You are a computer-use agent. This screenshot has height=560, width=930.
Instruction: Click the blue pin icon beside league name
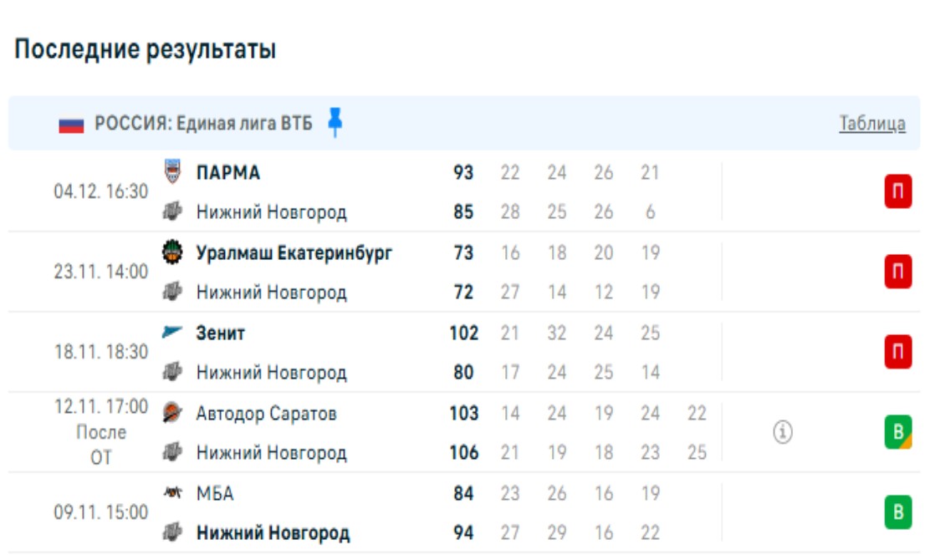[x=335, y=122]
